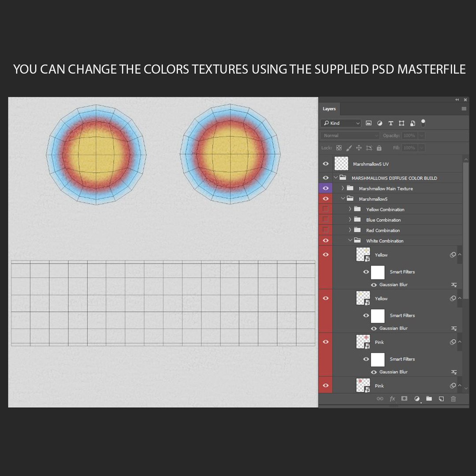
Task: Filter for type layers icon
Action: (x=390, y=123)
